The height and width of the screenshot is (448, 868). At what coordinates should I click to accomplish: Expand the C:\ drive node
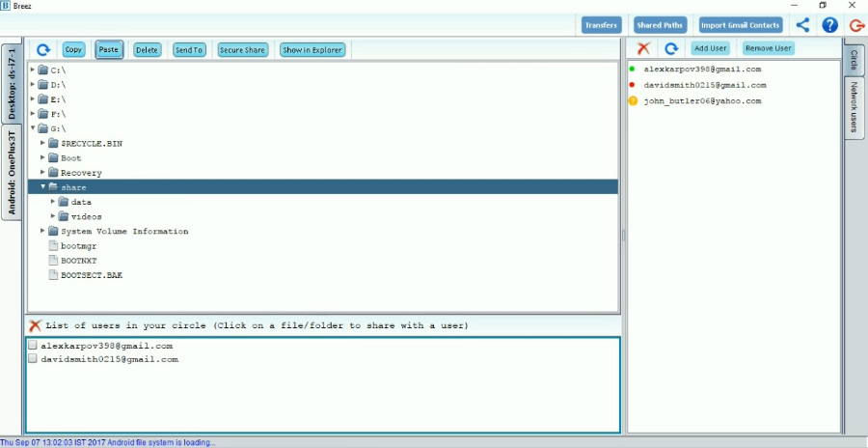pos(33,70)
